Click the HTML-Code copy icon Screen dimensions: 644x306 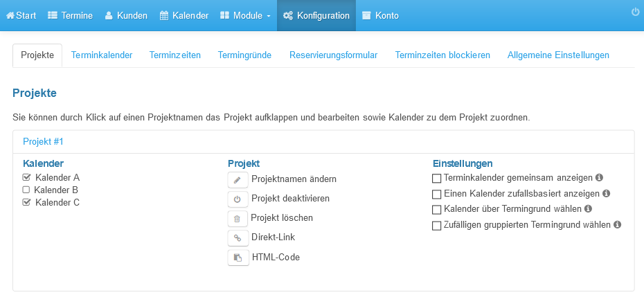[238, 258]
